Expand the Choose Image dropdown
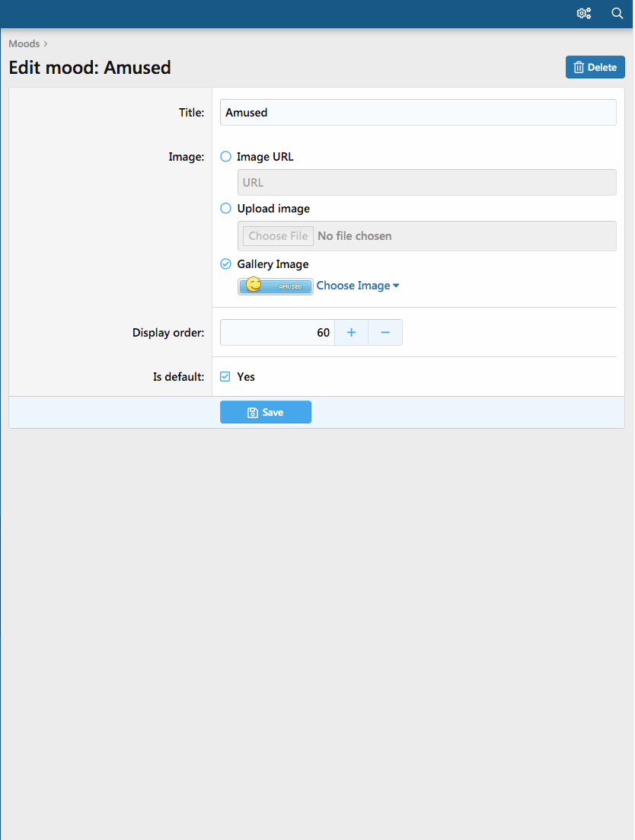Screen dimensions: 635x840 pyautogui.click(x=358, y=286)
